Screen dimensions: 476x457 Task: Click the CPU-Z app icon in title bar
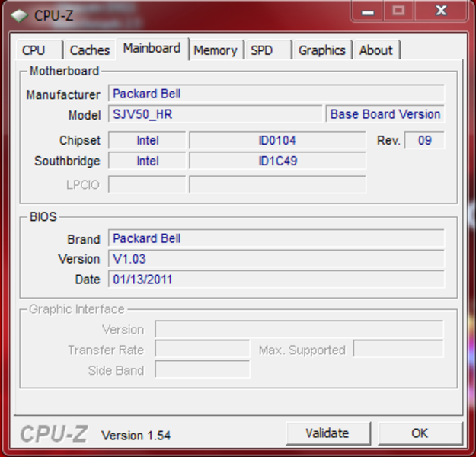coord(18,15)
